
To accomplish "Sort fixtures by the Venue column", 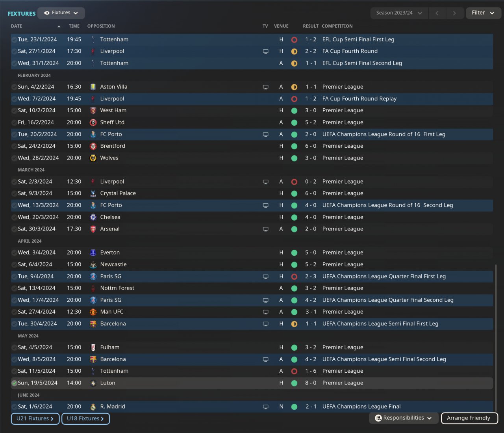I will coord(281,26).
